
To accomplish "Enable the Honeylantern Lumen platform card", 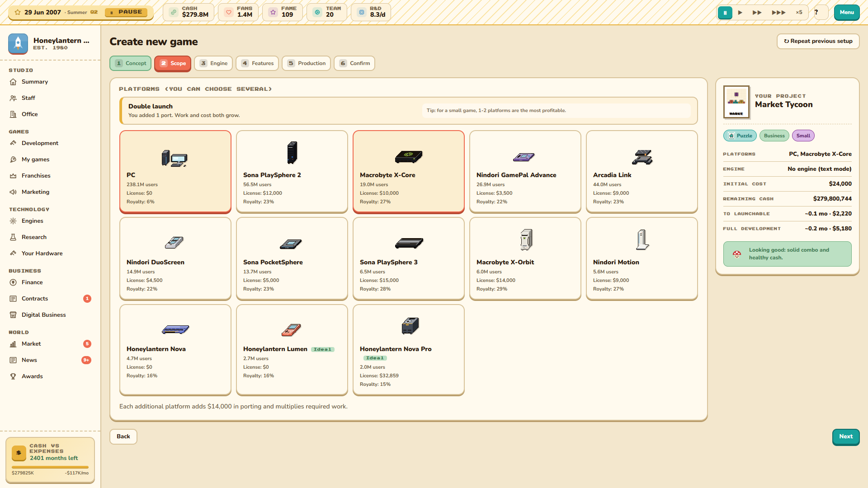I will 292,350.
